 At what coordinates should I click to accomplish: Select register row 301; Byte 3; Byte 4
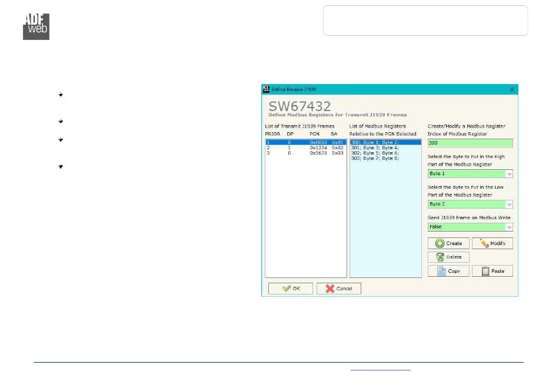(x=385, y=148)
